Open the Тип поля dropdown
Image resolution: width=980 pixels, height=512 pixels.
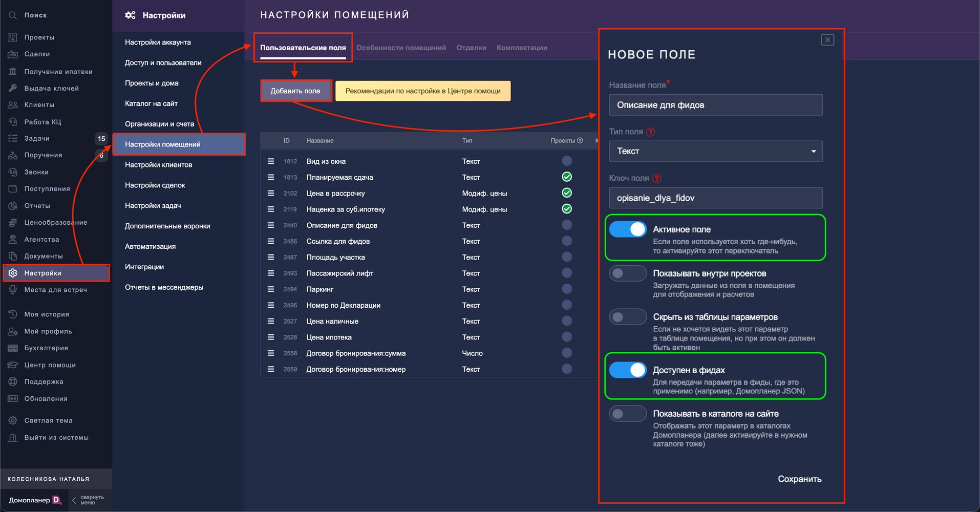(x=715, y=152)
